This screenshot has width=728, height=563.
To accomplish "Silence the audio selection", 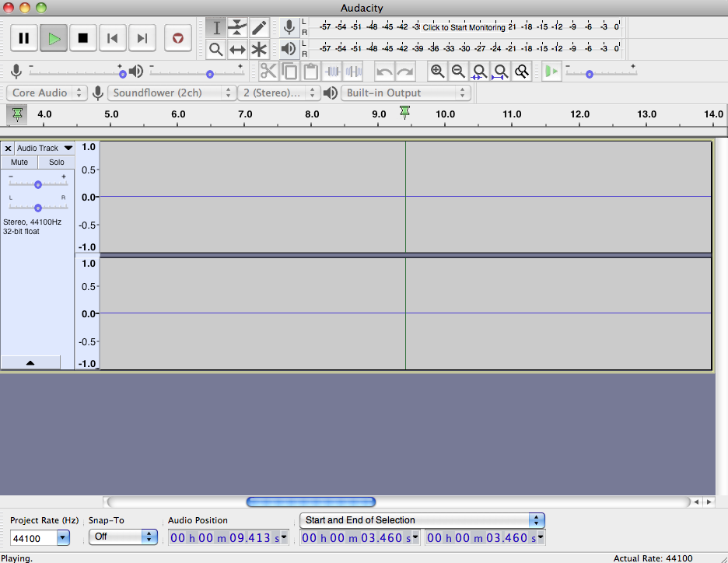I will (x=354, y=71).
